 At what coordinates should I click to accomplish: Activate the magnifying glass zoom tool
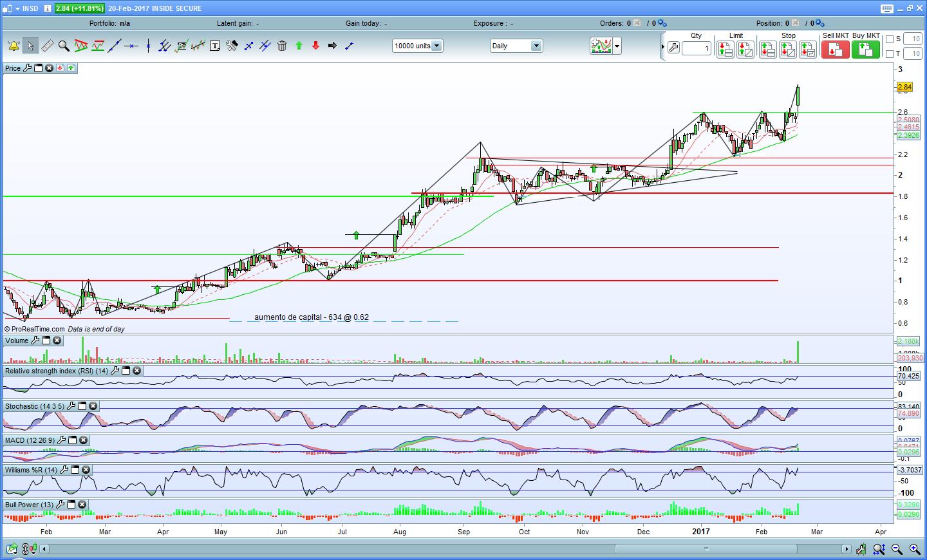point(64,46)
